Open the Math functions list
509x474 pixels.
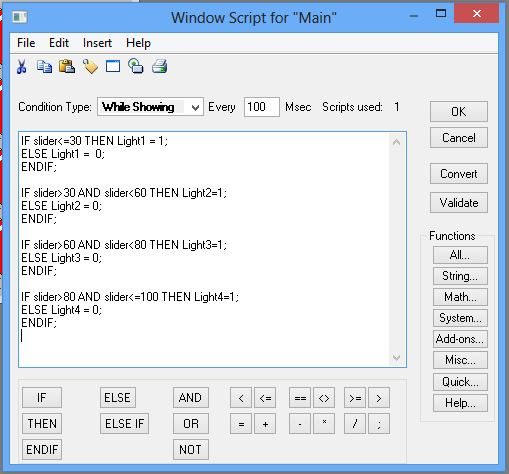[460, 297]
